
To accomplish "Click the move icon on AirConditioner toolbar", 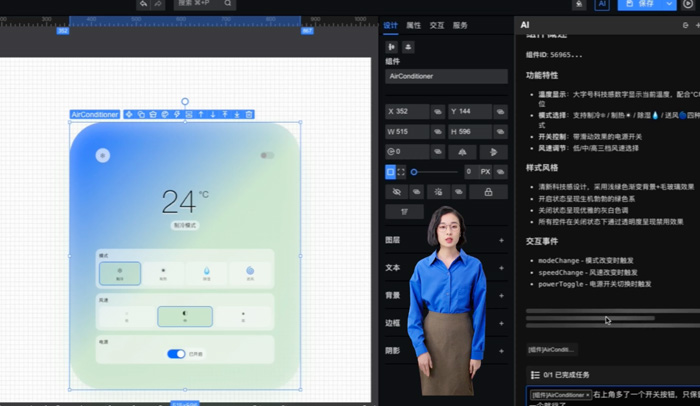I will [129, 115].
